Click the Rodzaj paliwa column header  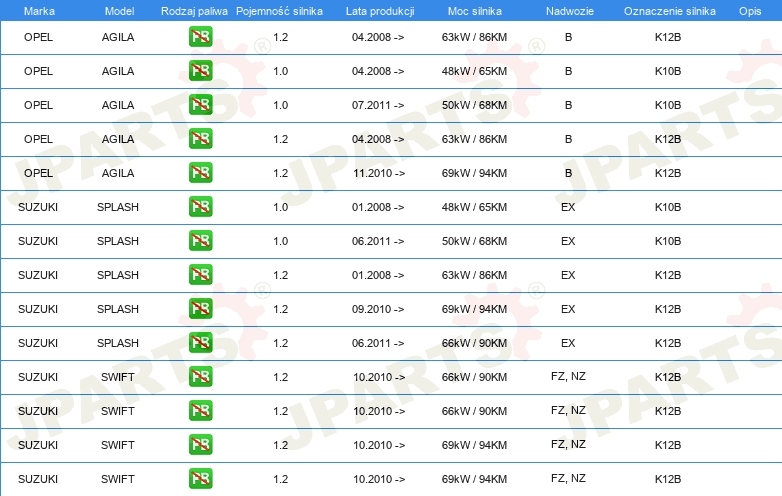[194, 11]
